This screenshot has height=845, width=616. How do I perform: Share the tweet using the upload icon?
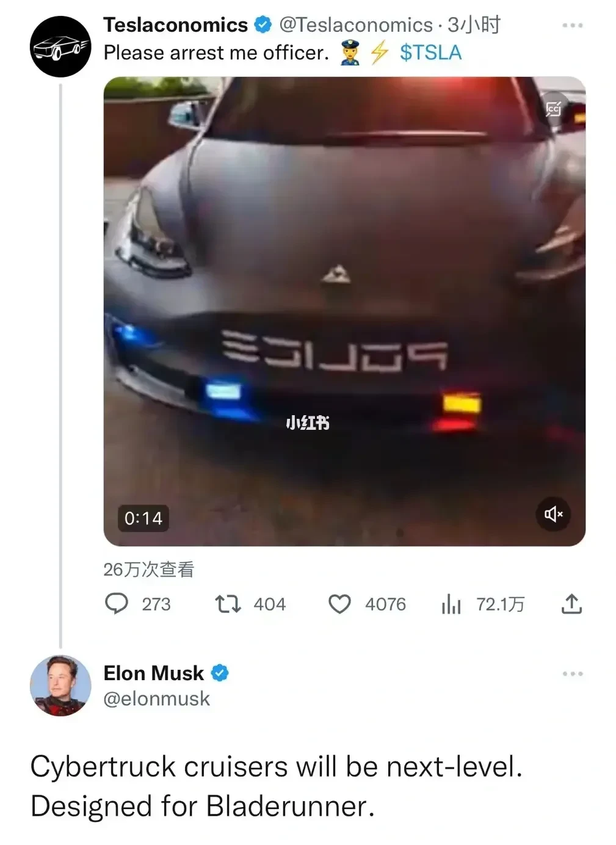(x=571, y=604)
